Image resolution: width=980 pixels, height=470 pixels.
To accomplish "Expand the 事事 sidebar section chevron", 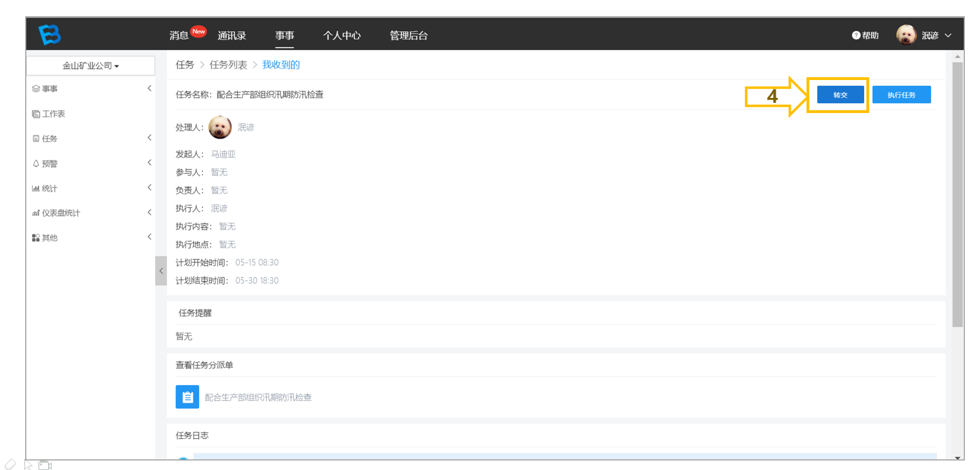I will (149, 88).
